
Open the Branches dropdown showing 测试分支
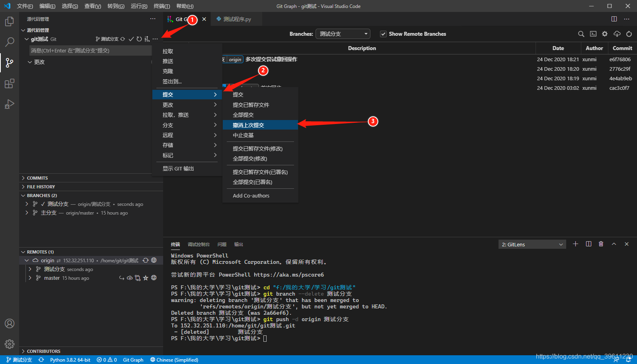click(343, 34)
